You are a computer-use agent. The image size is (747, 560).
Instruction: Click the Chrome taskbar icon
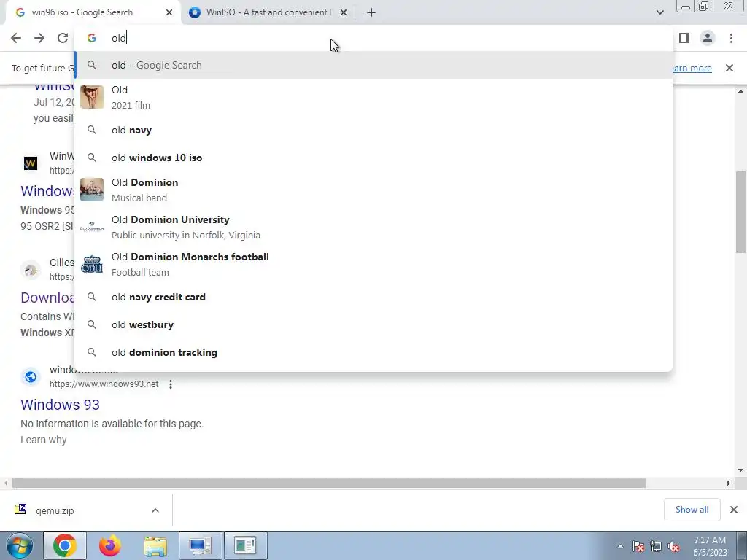pyautogui.click(x=65, y=545)
